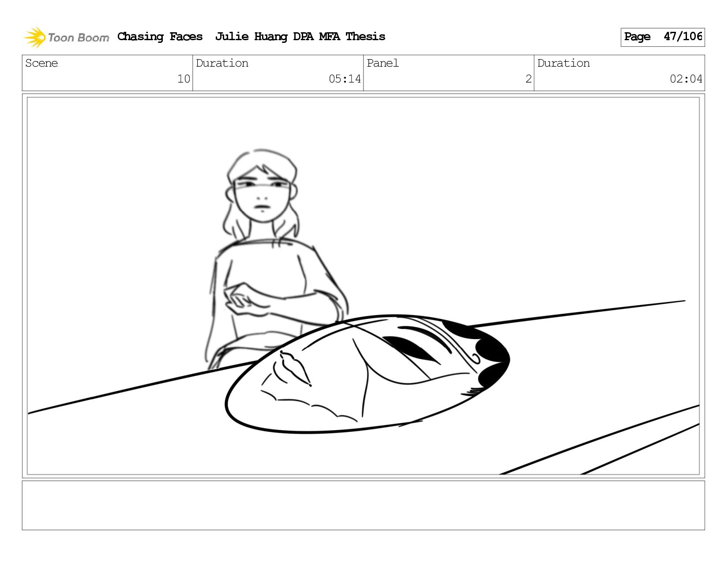Click the Toon Boom logo

(66, 37)
